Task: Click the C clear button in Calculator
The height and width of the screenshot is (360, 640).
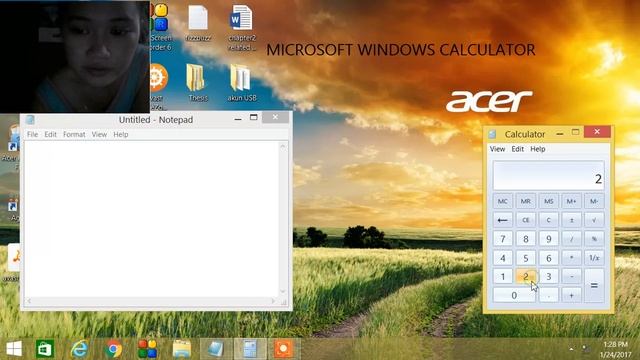Action: pos(549,220)
